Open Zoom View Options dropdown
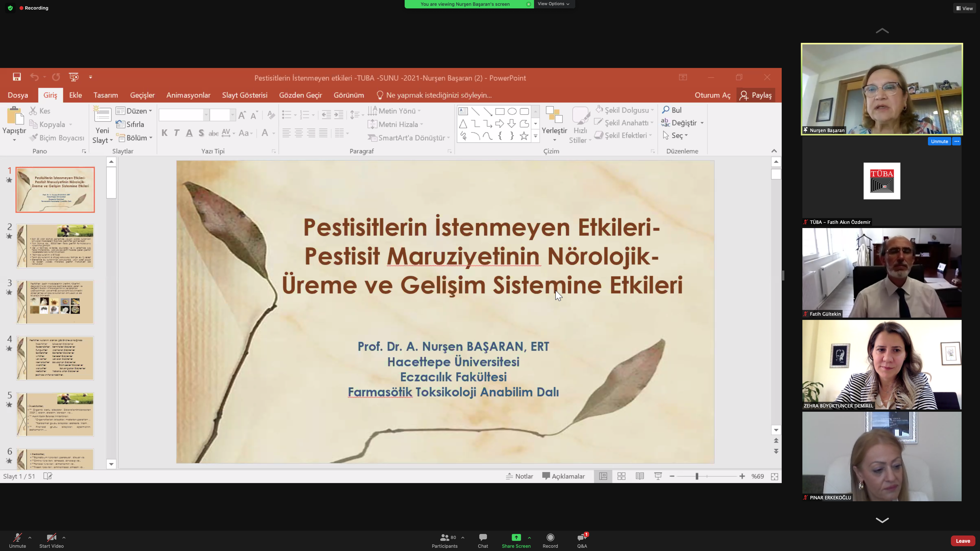Viewport: 980px width, 551px height. 554,4
